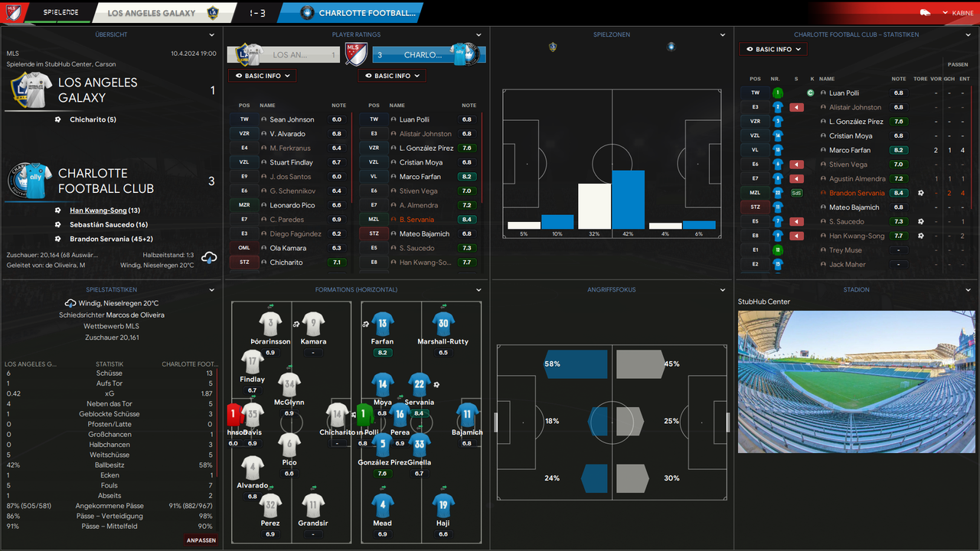
Task: Select Farfan's number 13 shirt in formation
Action: point(382,324)
